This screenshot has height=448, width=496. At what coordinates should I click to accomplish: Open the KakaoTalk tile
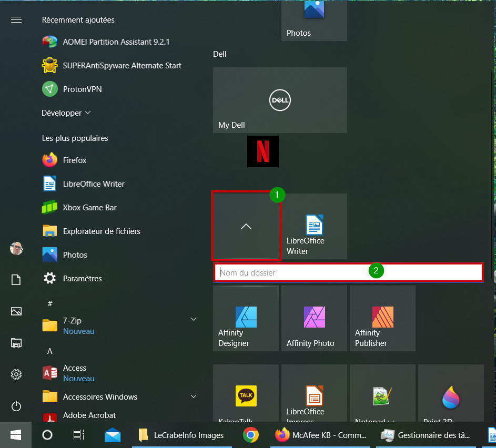pos(246,393)
